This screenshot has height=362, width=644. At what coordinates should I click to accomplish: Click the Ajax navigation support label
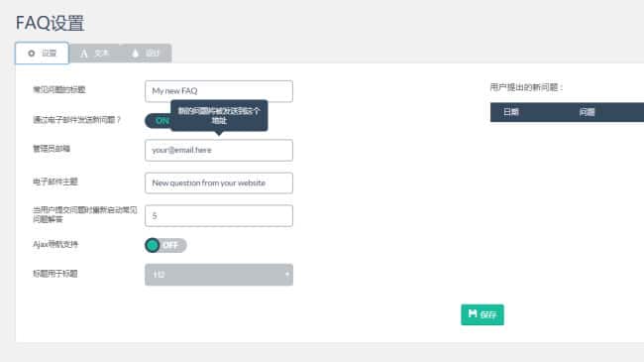click(x=55, y=244)
